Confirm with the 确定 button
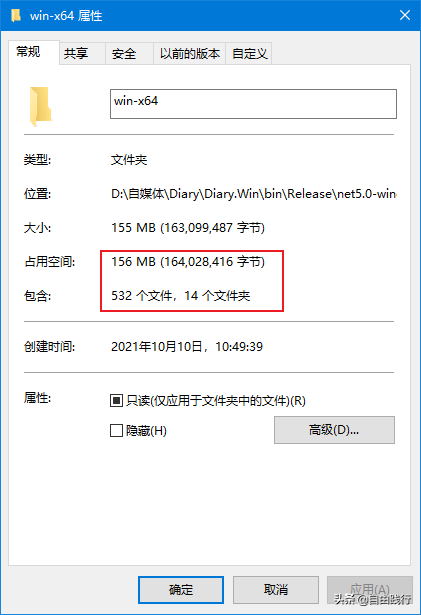421x615 pixels. coord(181,590)
